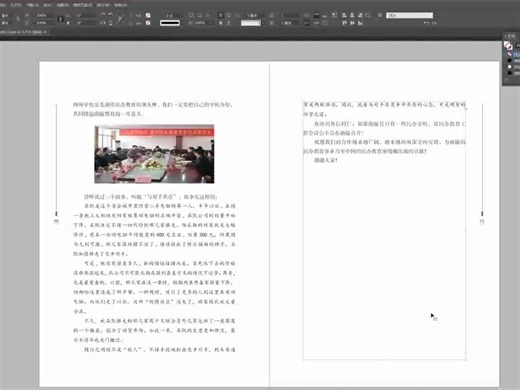The height and width of the screenshot is (390, 520).
Task: Click the text '谢谢大家!' on right page
Action: tap(326, 160)
